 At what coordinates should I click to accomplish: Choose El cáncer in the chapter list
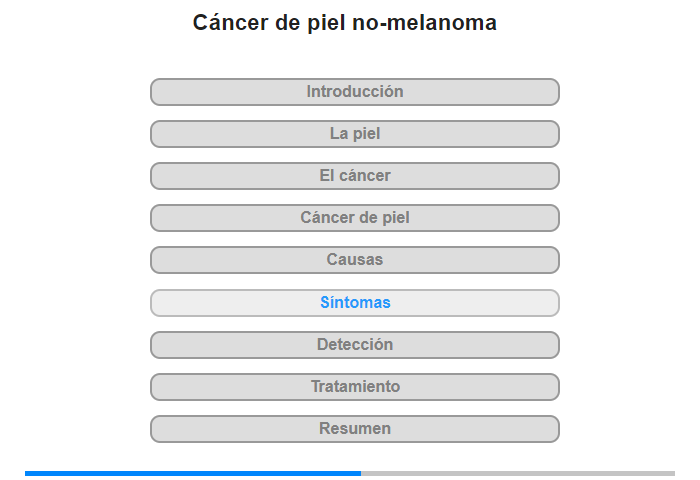355,176
